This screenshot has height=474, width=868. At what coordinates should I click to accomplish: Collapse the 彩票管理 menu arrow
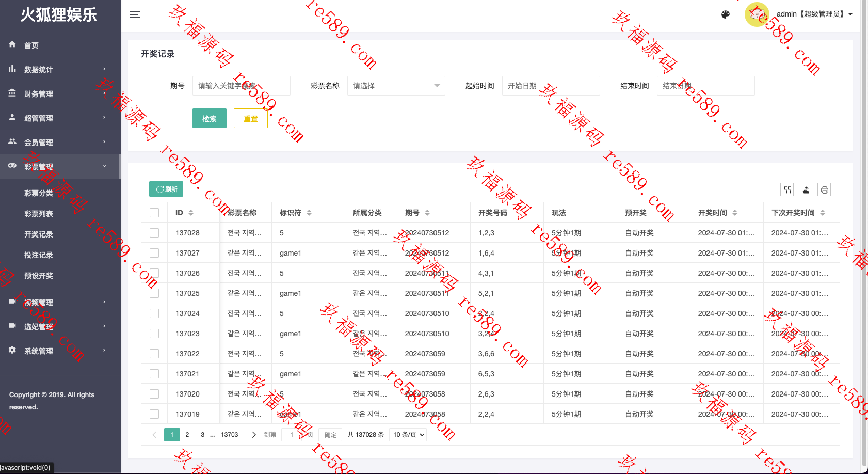tap(104, 166)
